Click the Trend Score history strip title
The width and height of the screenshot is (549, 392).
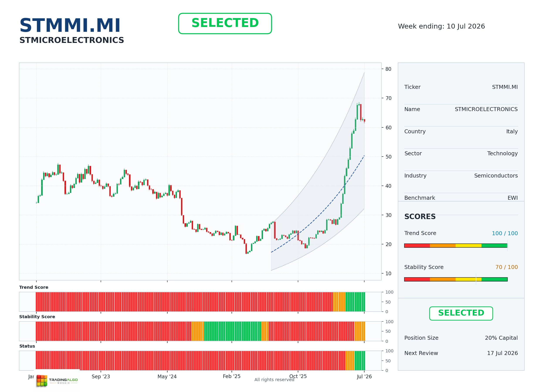[x=34, y=287]
